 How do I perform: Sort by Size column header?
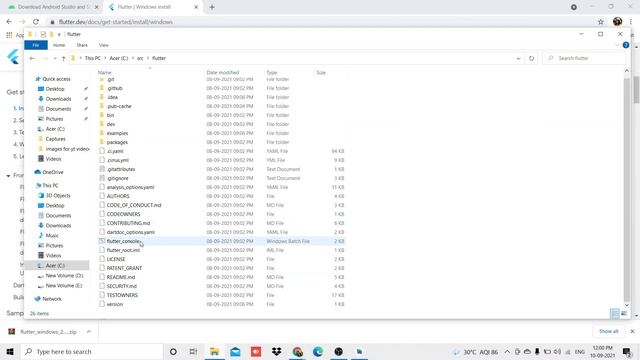tap(321, 73)
